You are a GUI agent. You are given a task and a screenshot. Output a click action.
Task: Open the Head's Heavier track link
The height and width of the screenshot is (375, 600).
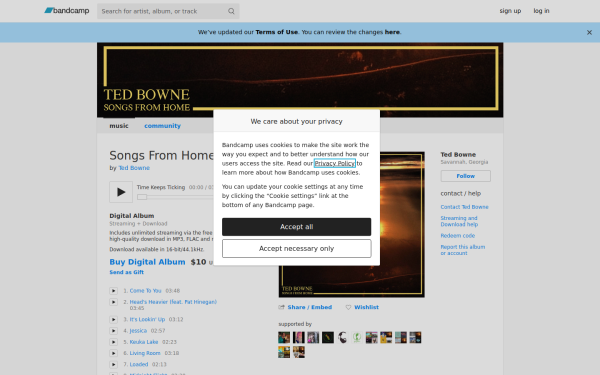click(173, 302)
